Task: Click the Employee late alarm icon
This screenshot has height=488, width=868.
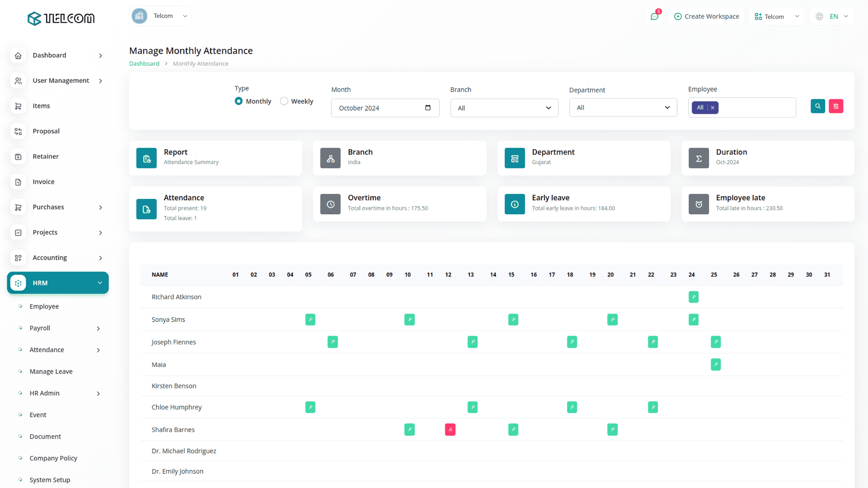Action: [x=698, y=204]
